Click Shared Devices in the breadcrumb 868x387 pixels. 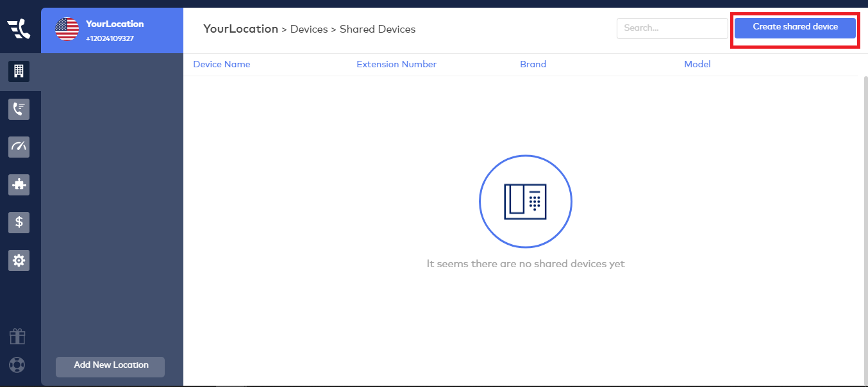click(x=378, y=29)
